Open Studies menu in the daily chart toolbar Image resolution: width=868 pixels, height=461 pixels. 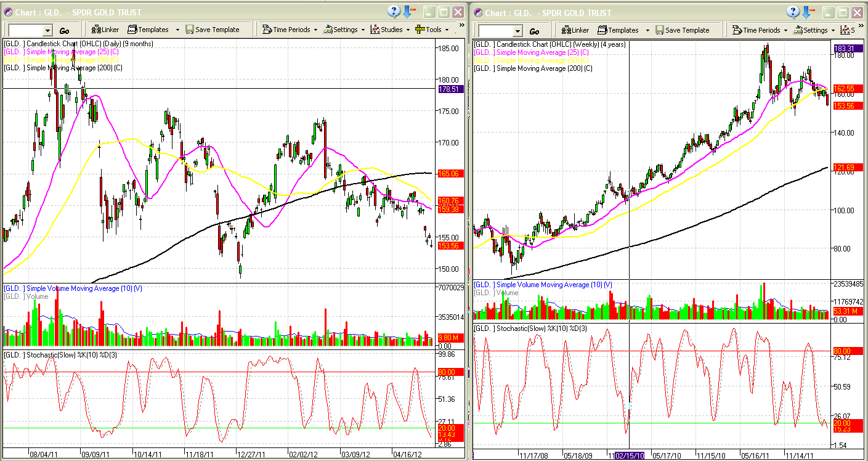pyautogui.click(x=391, y=30)
